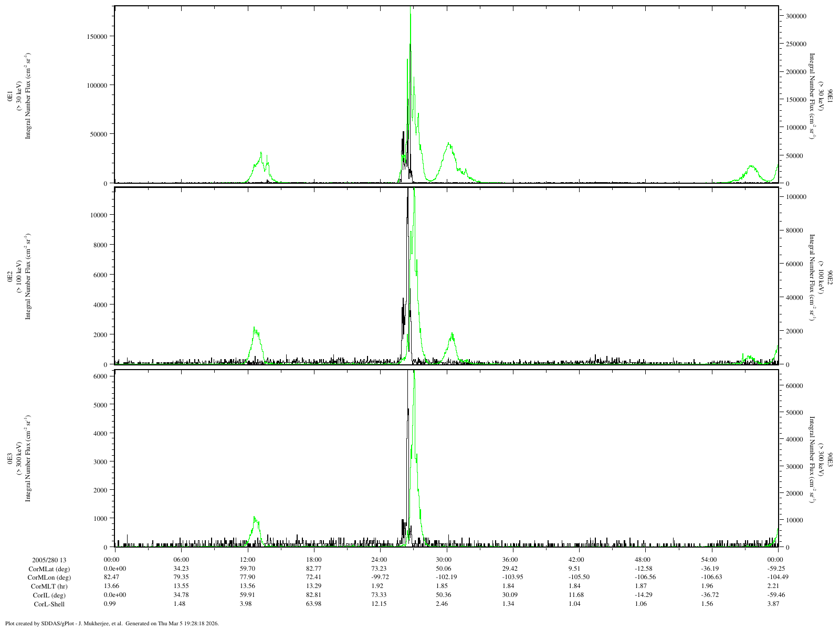Click the CorMLat value 82.77
The width and height of the screenshot is (840, 630).
[313, 569]
